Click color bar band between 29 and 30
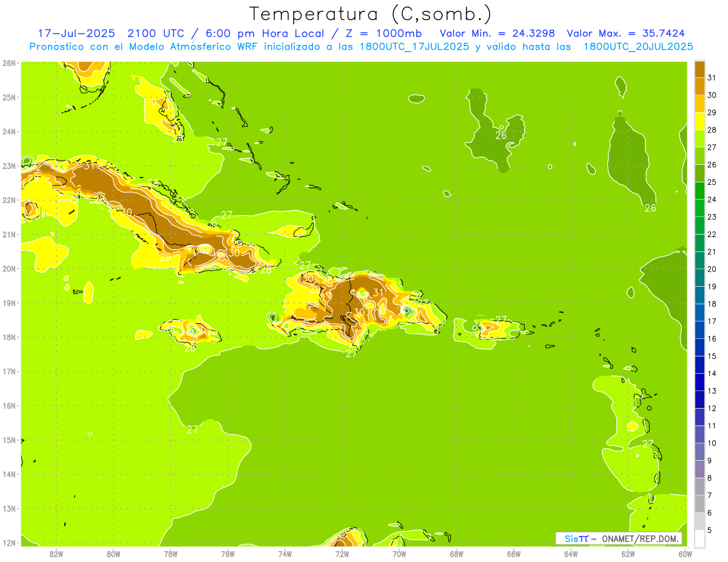The image size is (728, 562). click(699, 103)
